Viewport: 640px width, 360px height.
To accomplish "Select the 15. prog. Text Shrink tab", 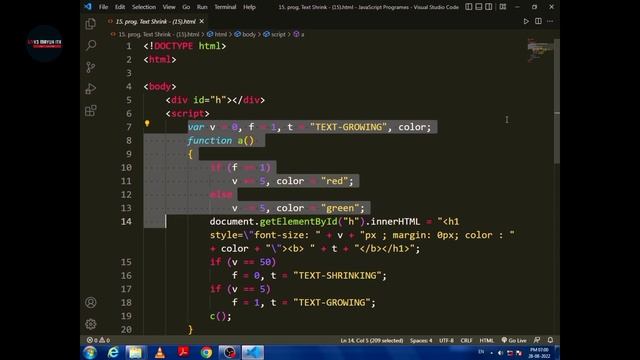I will [156, 22].
